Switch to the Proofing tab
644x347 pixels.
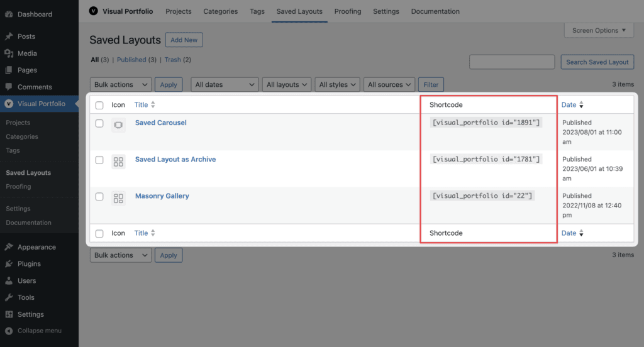pyautogui.click(x=347, y=11)
